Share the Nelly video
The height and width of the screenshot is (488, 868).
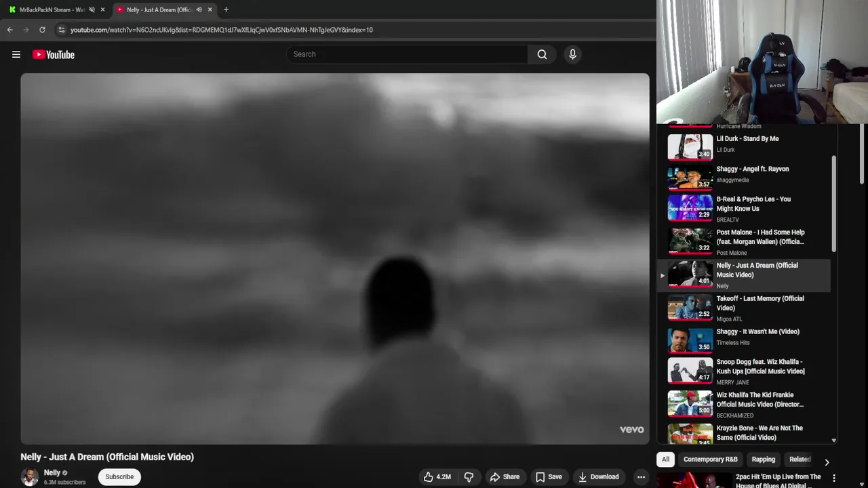pyautogui.click(x=505, y=477)
